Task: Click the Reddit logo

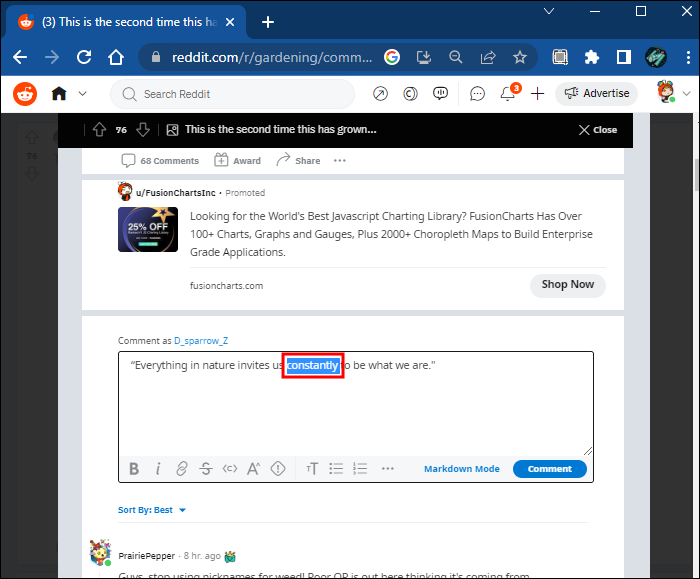Action: (25, 94)
